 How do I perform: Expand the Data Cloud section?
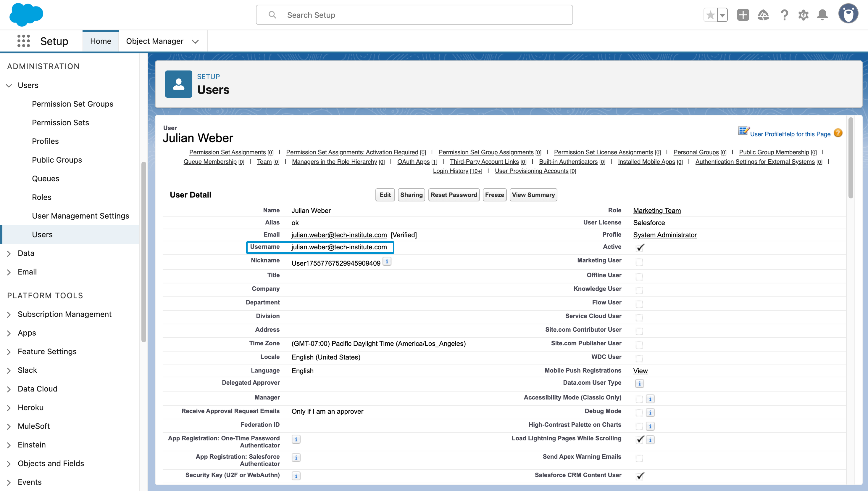click(9, 389)
